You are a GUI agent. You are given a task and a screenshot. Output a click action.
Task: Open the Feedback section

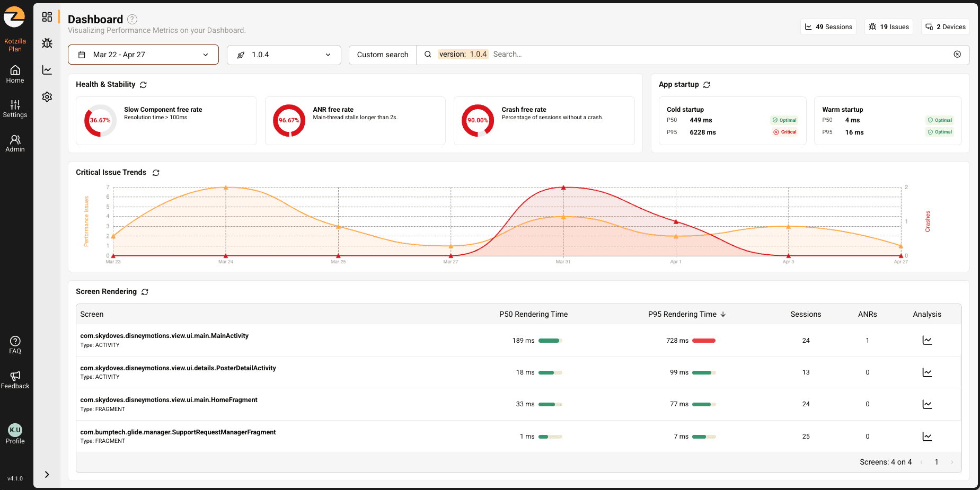click(x=15, y=380)
